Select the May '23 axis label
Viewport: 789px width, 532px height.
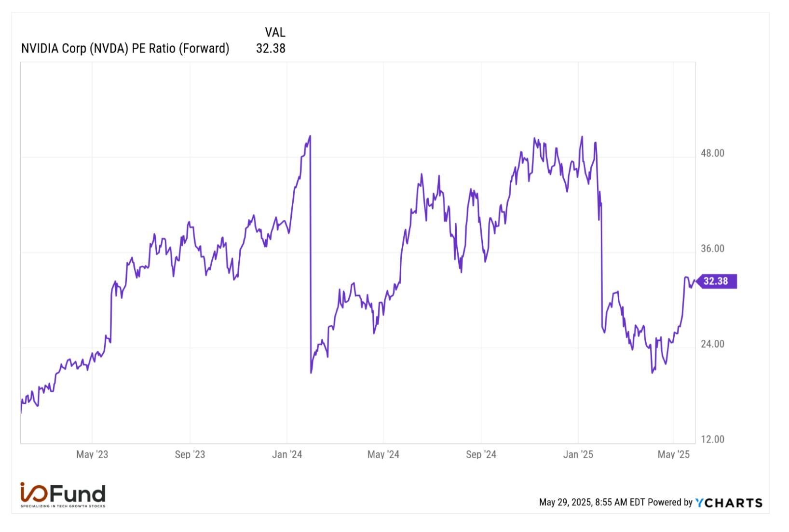point(92,454)
